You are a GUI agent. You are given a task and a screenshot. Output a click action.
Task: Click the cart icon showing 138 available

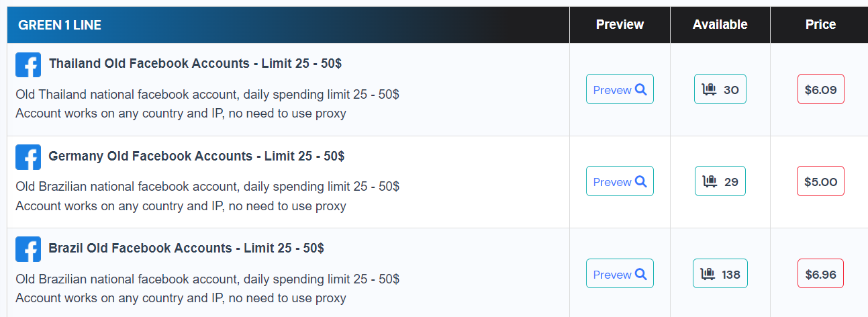point(708,274)
